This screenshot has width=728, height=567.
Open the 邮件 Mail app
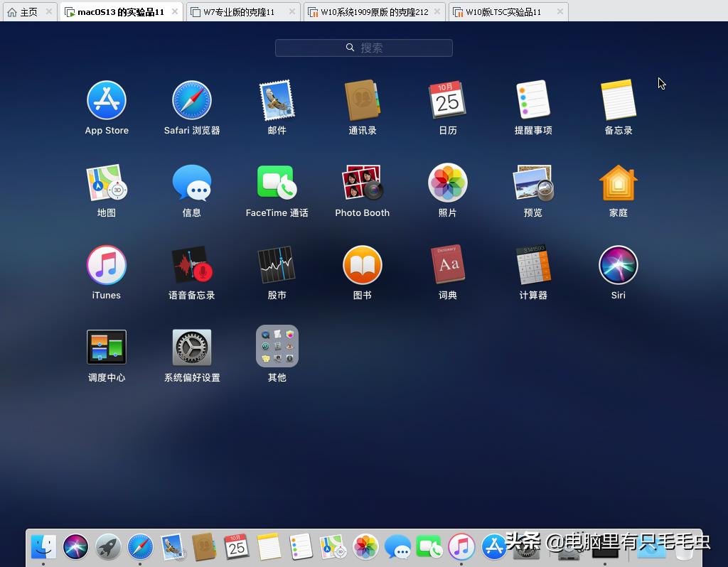click(x=277, y=99)
